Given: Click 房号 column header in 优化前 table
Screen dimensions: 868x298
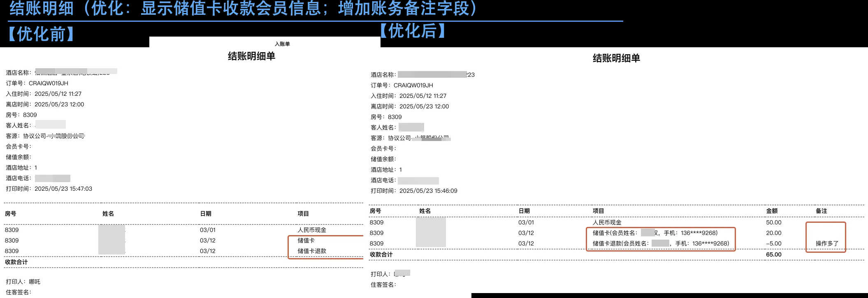Looking at the screenshot, I should coord(11,214).
